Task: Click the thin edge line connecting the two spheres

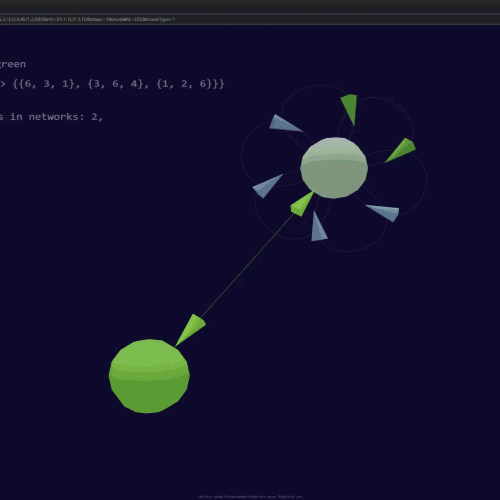Action: point(247,265)
